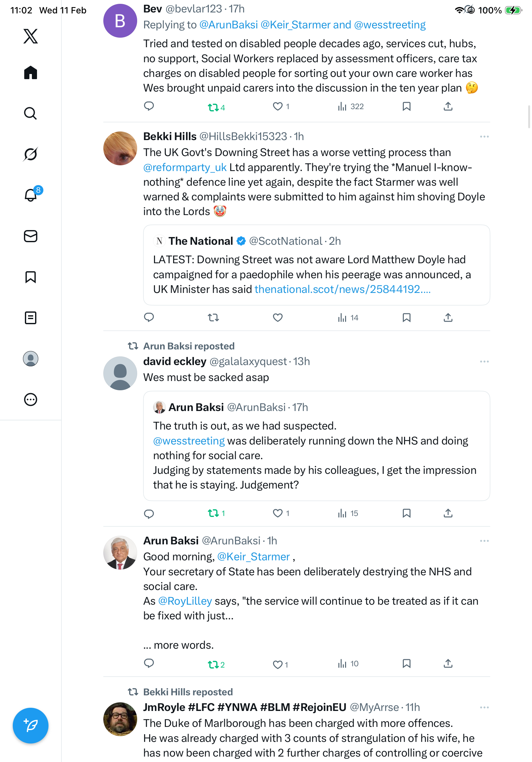Open Arun Baksi's profile picture
The width and height of the screenshot is (532, 762).
(120, 553)
